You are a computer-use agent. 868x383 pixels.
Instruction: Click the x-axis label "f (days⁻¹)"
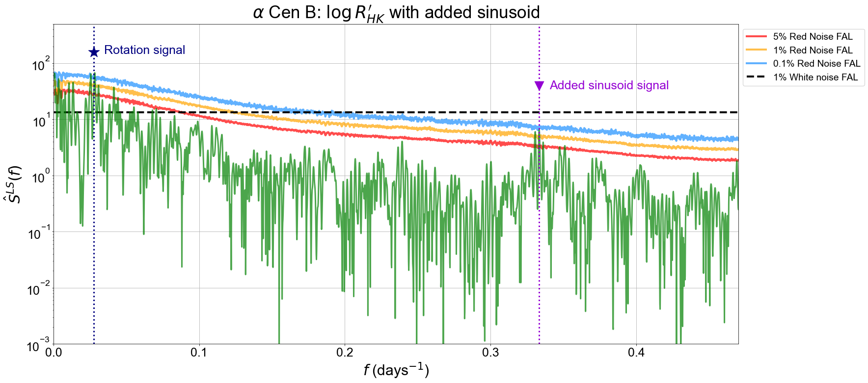click(396, 370)
